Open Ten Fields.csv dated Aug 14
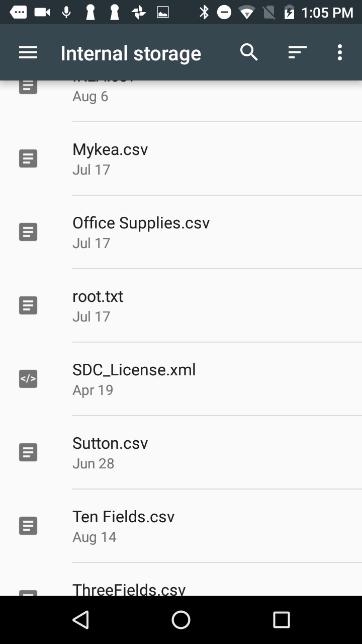The height and width of the screenshot is (644, 362). pyautogui.click(x=181, y=526)
